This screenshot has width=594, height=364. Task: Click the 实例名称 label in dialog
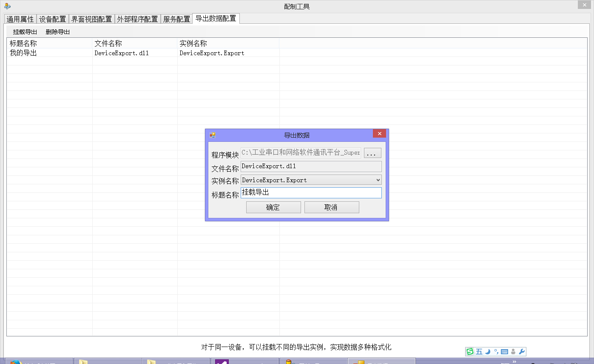tap(225, 181)
